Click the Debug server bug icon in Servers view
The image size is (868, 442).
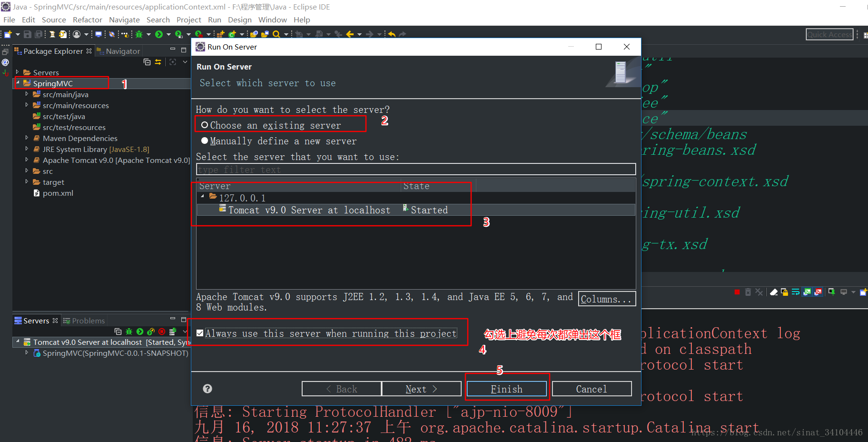click(x=128, y=331)
